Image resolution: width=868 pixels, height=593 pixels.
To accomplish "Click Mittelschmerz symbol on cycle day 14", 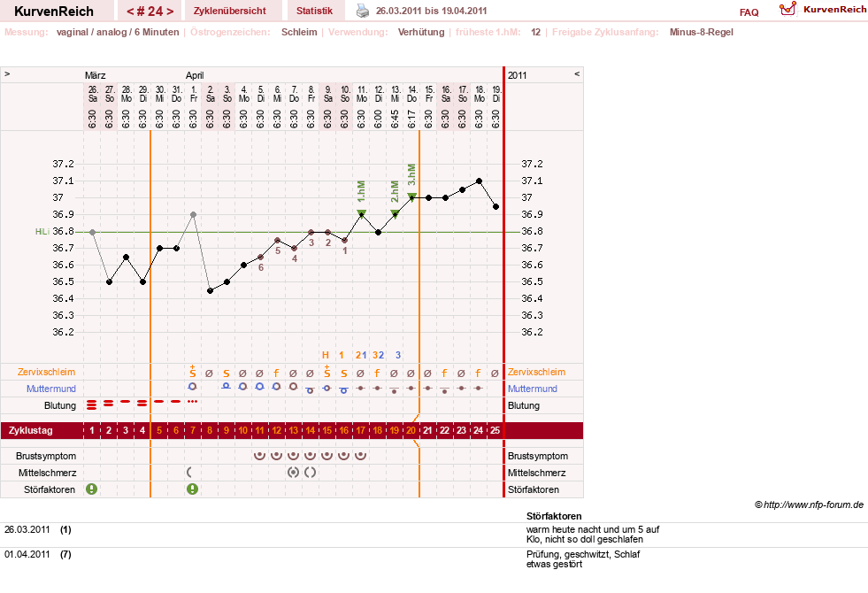I will 310,473.
